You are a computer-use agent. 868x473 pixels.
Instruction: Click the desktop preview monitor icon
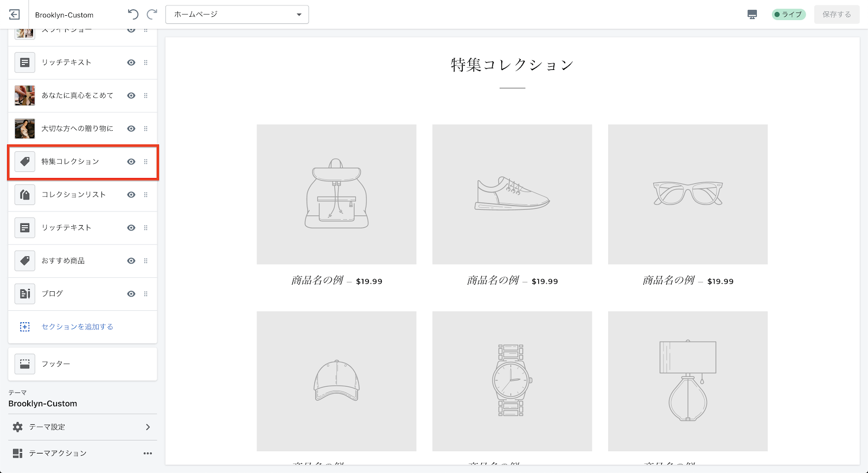pyautogui.click(x=752, y=15)
